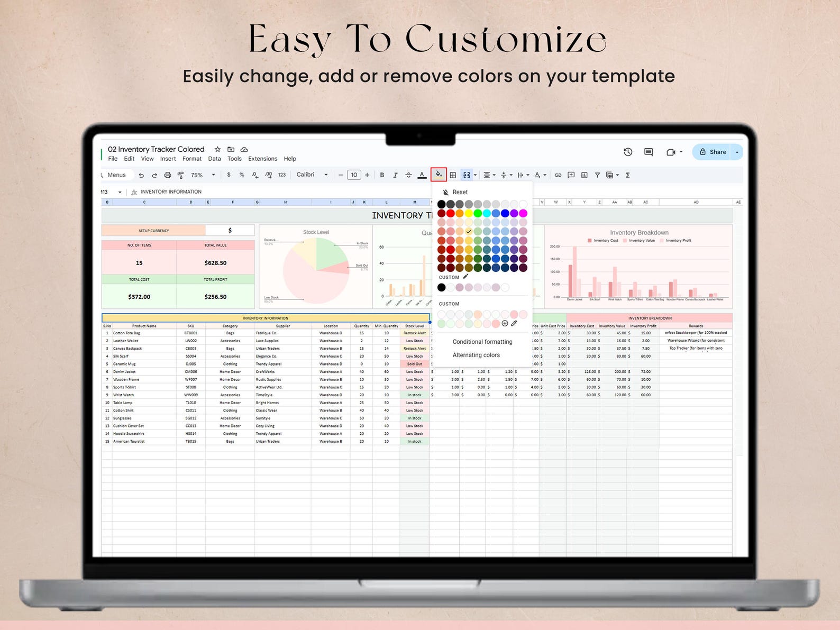Click the Undo arrow in toolbar
The image size is (840, 630).
click(x=141, y=175)
